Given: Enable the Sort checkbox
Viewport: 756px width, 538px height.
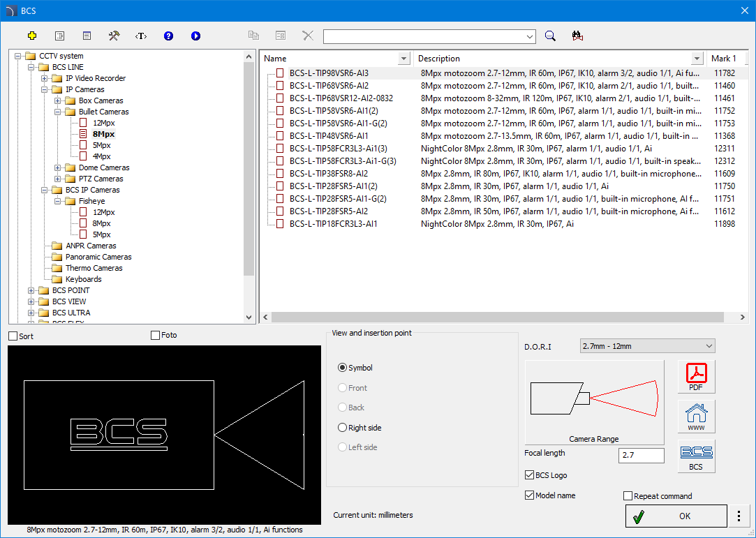Looking at the screenshot, I should (x=13, y=336).
